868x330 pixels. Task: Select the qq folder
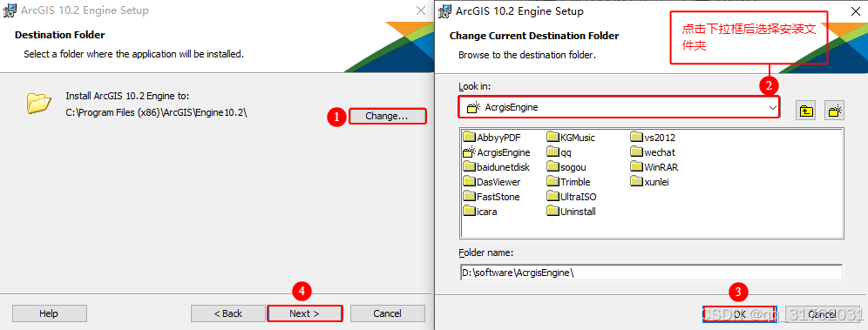(559, 152)
